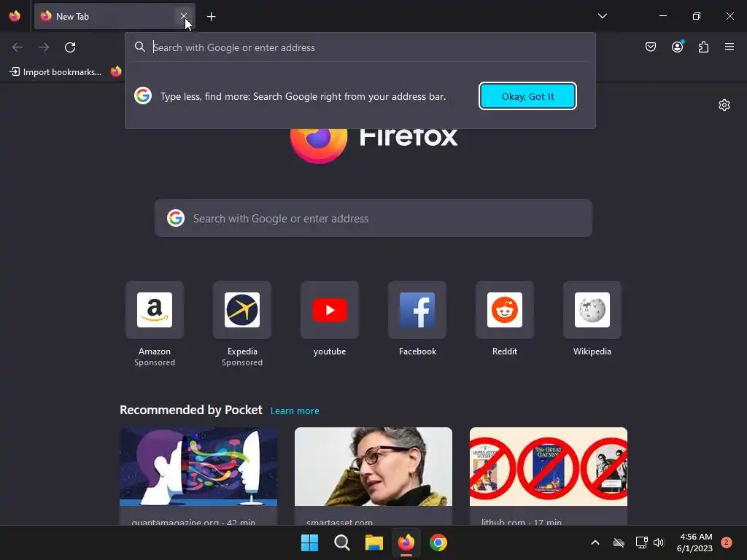
Task: Open the quantamagazine.org Pocket story thumbnail
Action: 198,467
